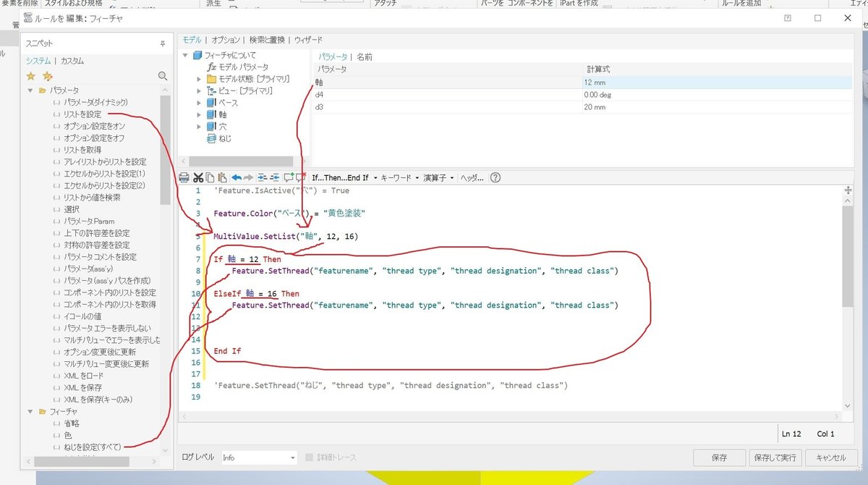868x485 pixels.
Task: Undo last edit with blue arrow
Action: [x=237, y=177]
